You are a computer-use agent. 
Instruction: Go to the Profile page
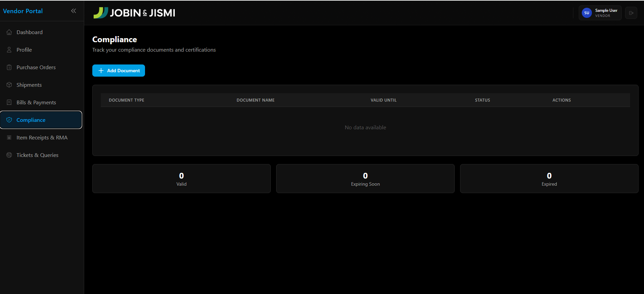(41, 50)
